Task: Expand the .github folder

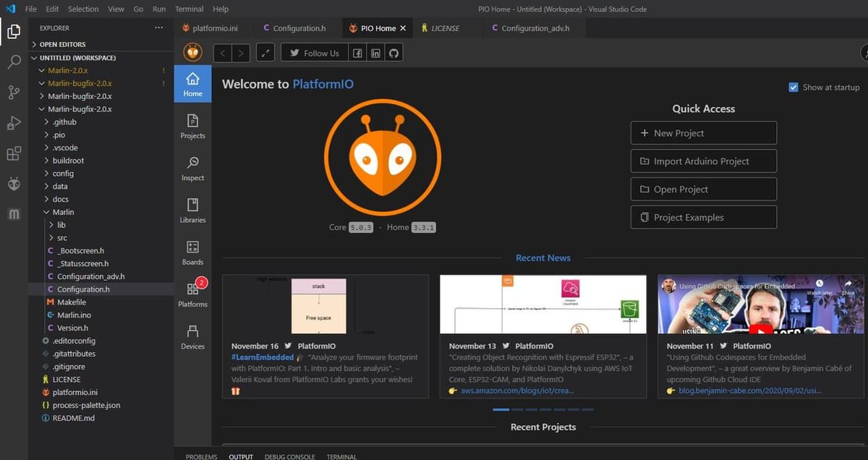Action: (101, 122)
